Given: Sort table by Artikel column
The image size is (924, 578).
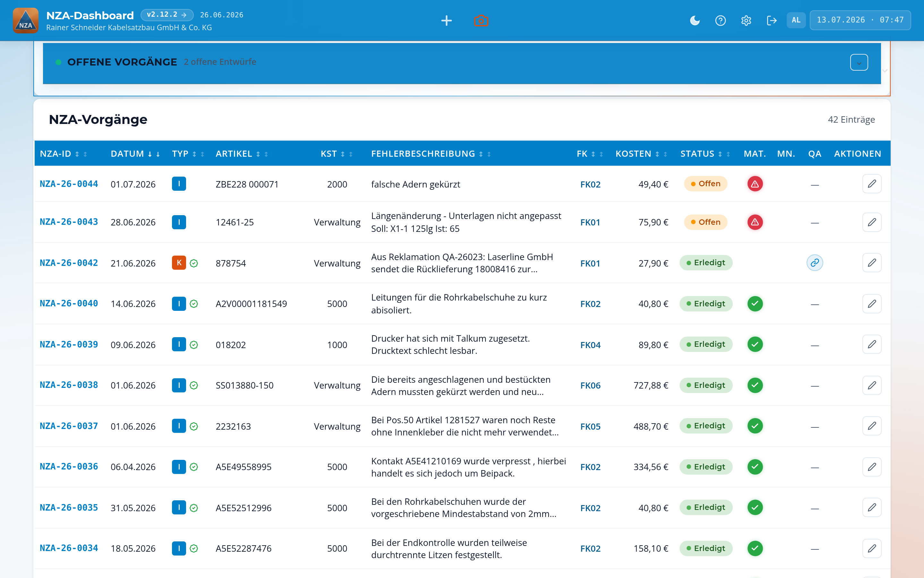Looking at the screenshot, I should click(x=242, y=154).
